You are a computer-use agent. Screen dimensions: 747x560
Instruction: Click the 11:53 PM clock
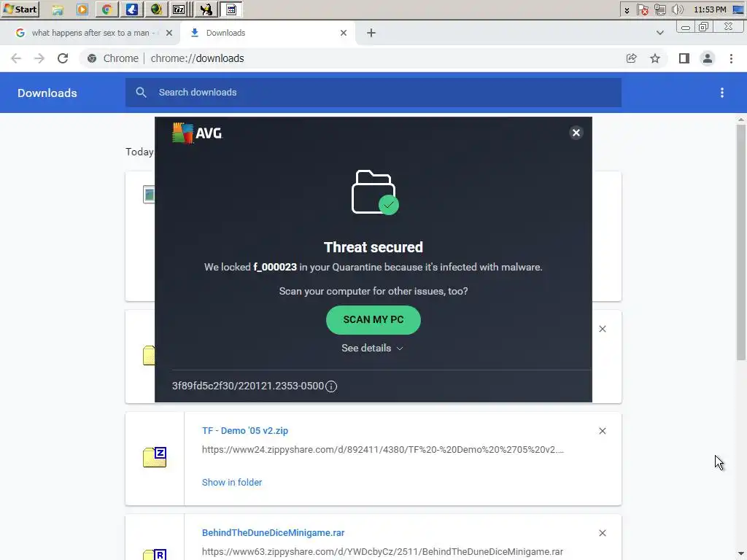[x=710, y=9]
